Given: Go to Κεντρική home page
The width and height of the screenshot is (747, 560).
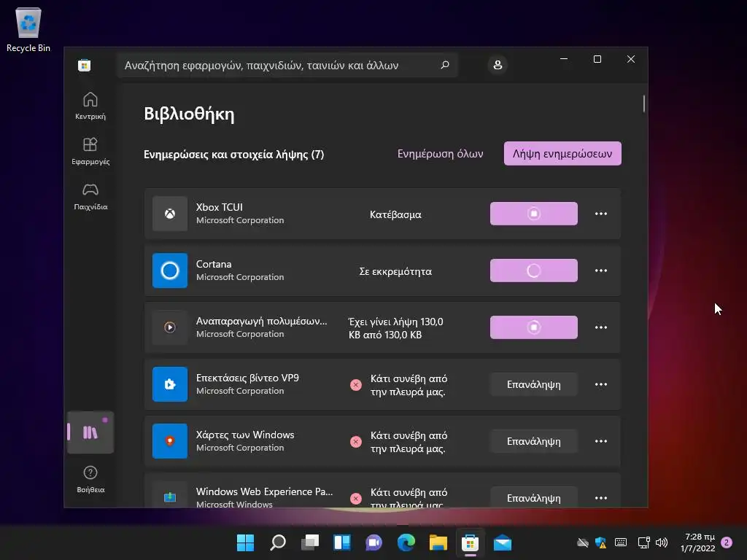Looking at the screenshot, I should click(90, 106).
